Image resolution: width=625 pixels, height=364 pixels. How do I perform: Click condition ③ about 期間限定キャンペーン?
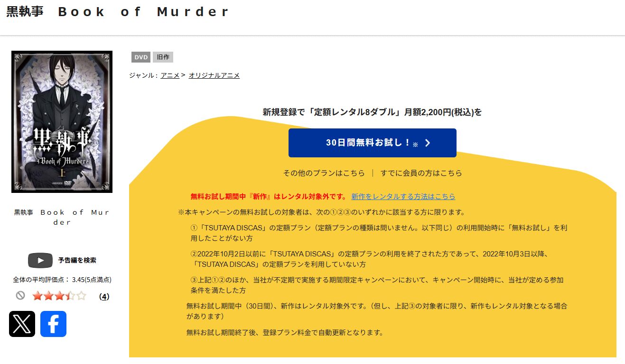click(377, 285)
